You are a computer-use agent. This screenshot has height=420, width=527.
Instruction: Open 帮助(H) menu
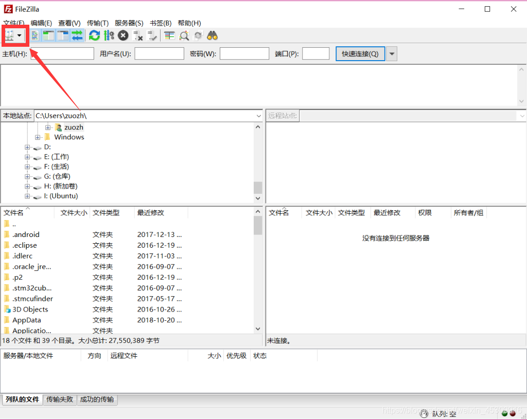tap(189, 23)
